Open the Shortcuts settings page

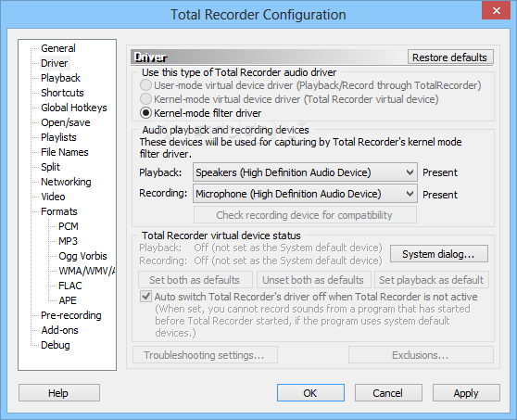pos(62,93)
